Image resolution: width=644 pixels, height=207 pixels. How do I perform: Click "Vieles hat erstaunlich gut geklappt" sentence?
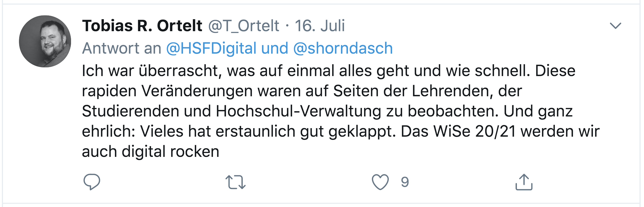click(267, 131)
